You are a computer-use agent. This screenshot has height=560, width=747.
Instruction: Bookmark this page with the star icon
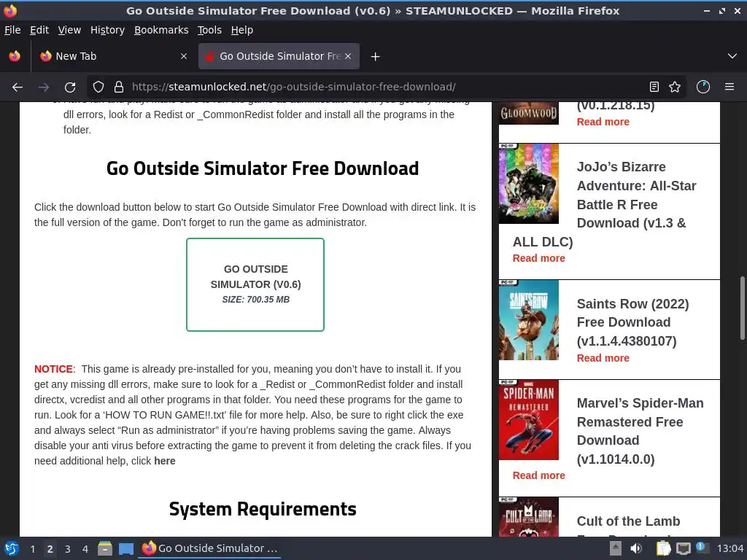coord(675,87)
